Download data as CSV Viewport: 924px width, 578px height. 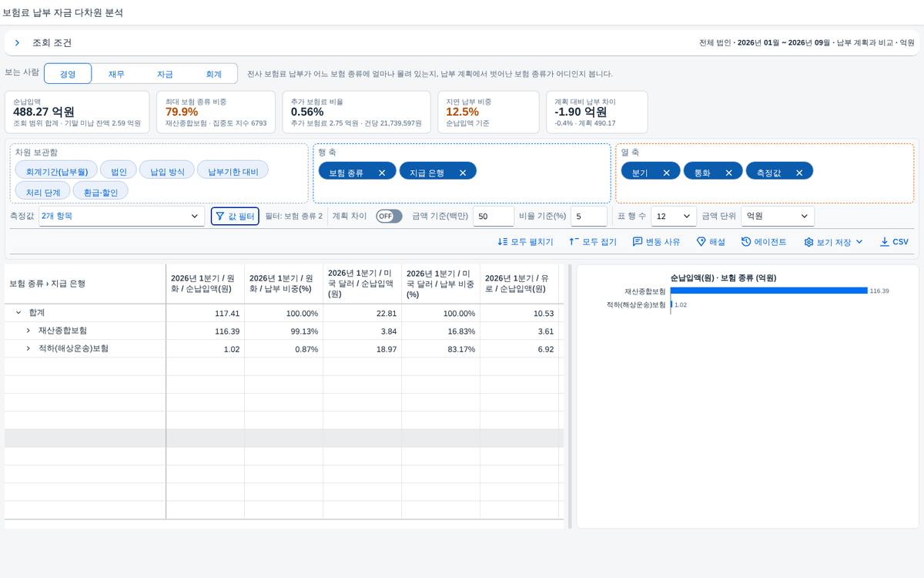point(894,242)
